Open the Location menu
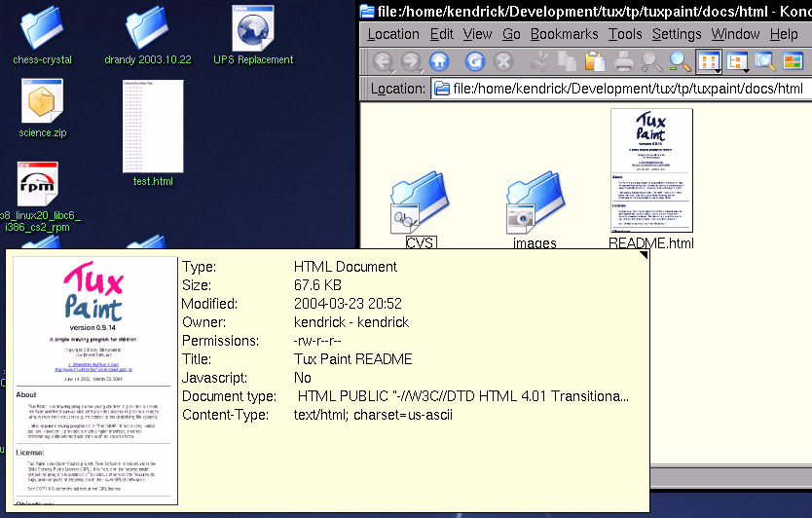 (393, 34)
